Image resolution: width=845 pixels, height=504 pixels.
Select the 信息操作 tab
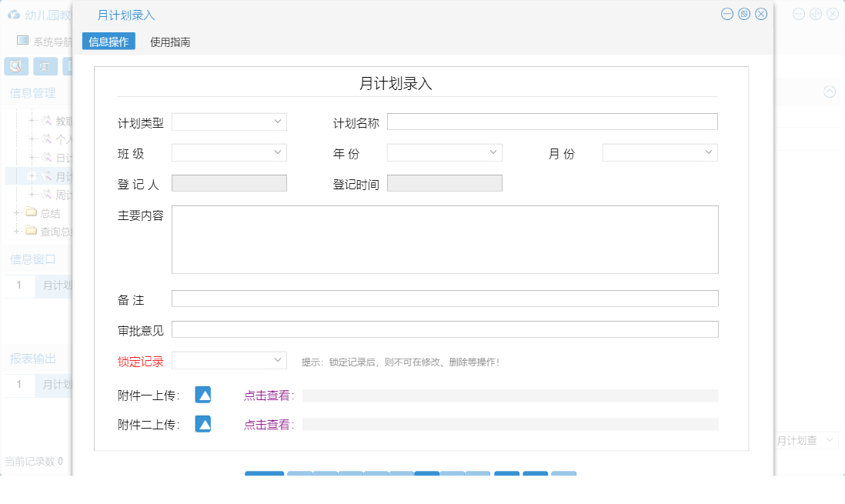point(109,41)
